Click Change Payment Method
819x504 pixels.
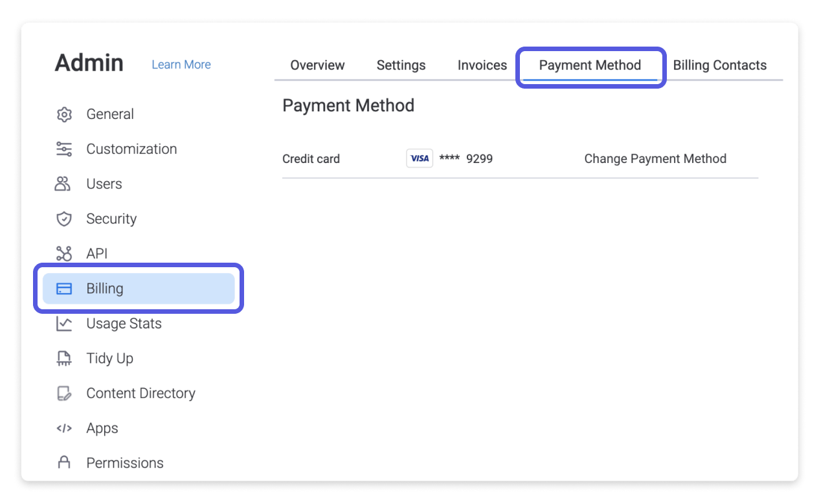[x=655, y=158]
